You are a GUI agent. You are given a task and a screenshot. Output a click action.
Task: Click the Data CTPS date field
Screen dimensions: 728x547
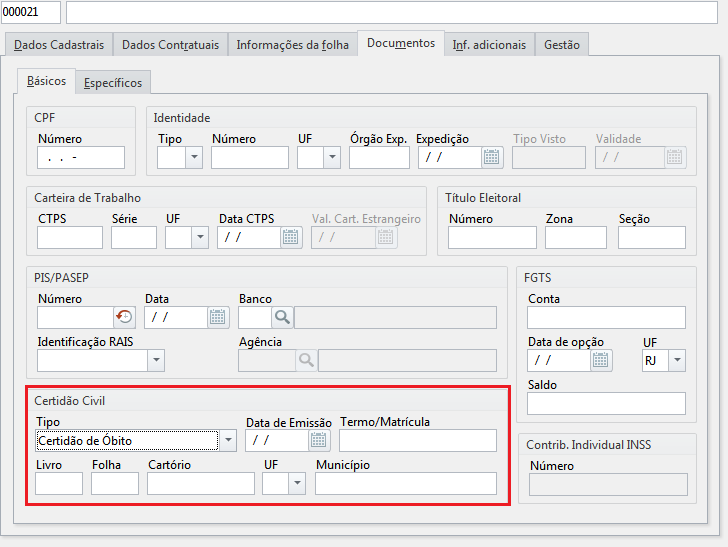(x=249, y=237)
